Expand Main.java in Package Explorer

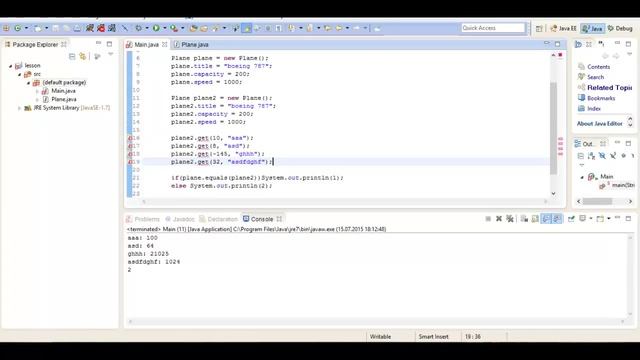[37, 91]
